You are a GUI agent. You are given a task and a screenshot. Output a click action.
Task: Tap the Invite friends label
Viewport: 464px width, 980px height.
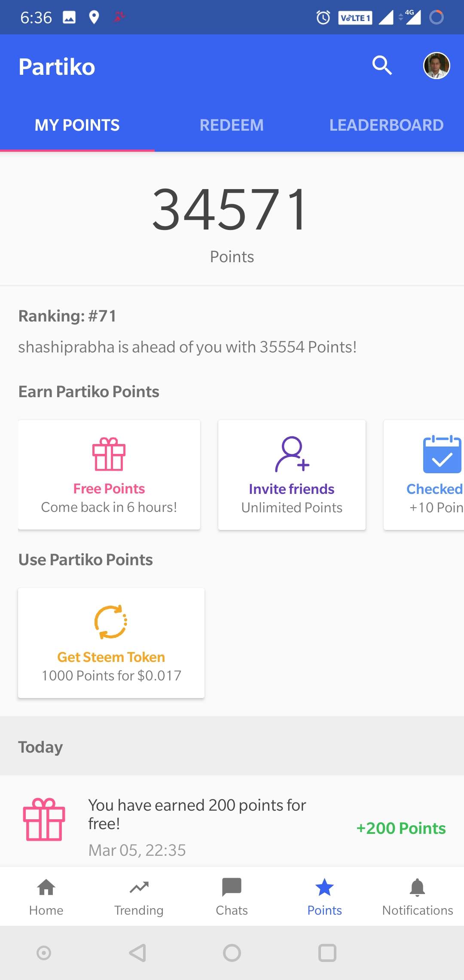pyautogui.click(x=292, y=489)
